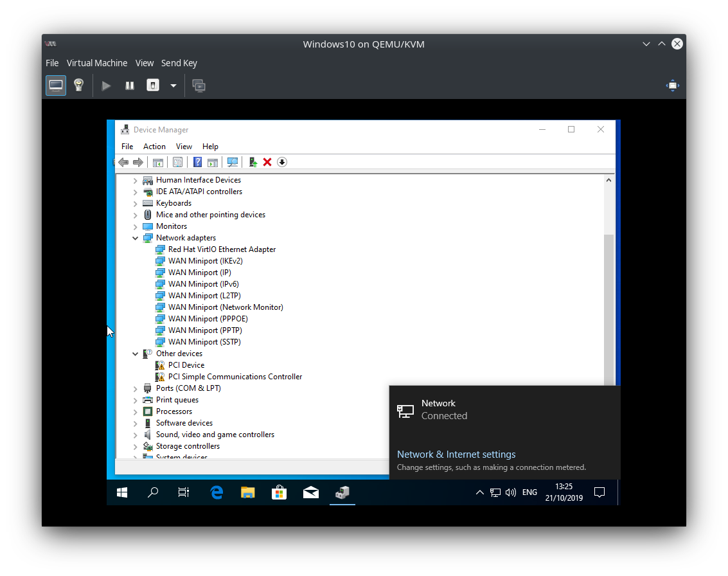Show virtual hardware details lightbulb icon

click(x=78, y=85)
